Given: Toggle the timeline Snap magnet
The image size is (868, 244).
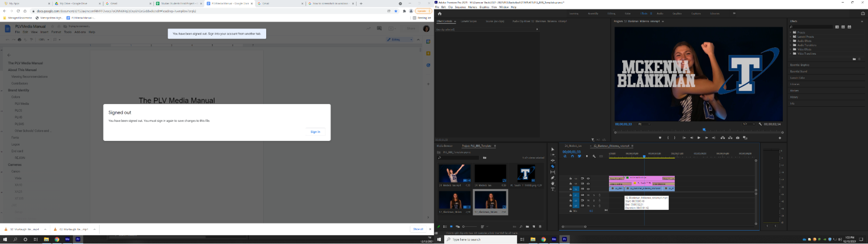Looking at the screenshot, I should coord(572,156).
